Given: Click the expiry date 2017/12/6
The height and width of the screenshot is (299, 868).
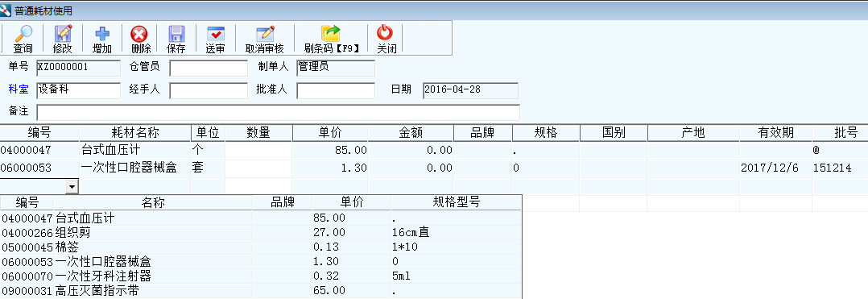Looking at the screenshot, I should click(x=770, y=168).
